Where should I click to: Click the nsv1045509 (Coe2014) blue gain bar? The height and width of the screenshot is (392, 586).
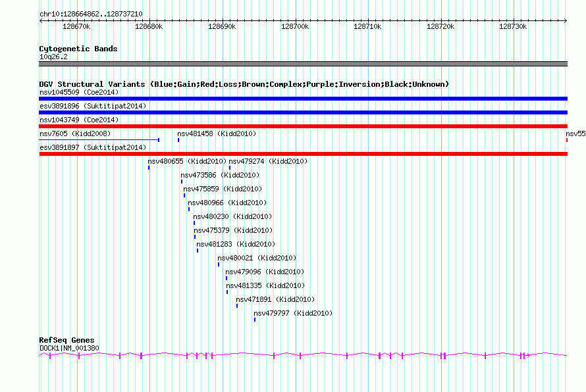pyautogui.click(x=303, y=99)
